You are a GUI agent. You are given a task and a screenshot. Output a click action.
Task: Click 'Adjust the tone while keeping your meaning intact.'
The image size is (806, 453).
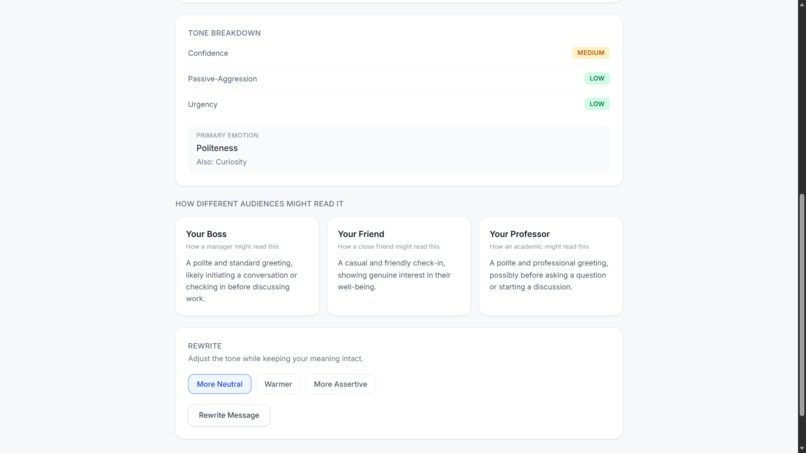click(275, 358)
